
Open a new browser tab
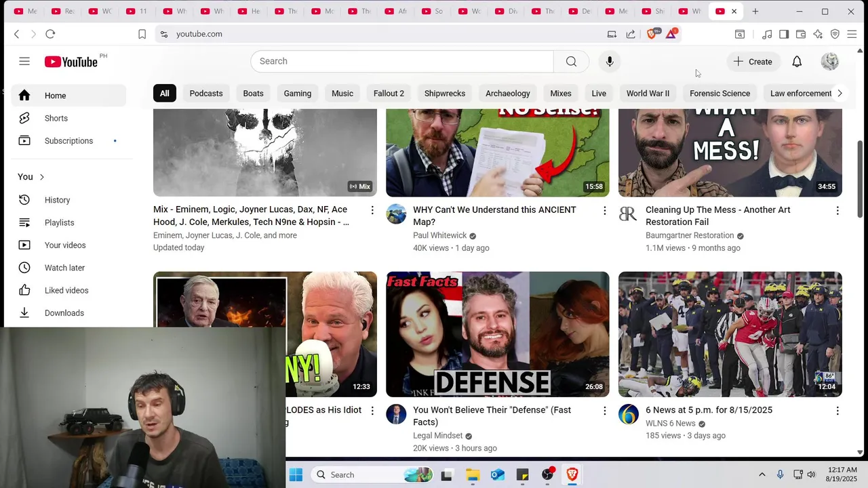coord(755,12)
